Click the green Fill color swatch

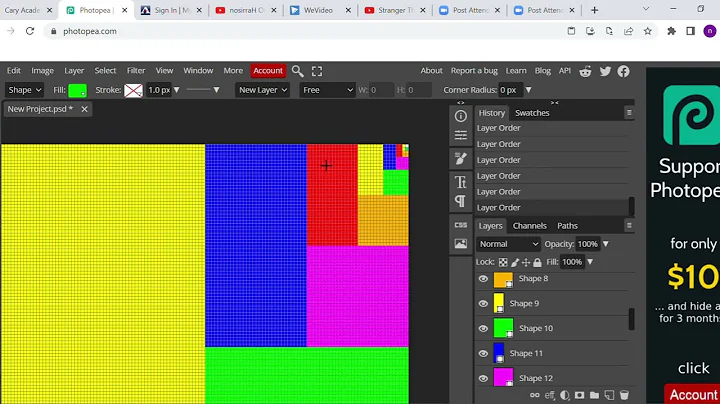coord(77,90)
